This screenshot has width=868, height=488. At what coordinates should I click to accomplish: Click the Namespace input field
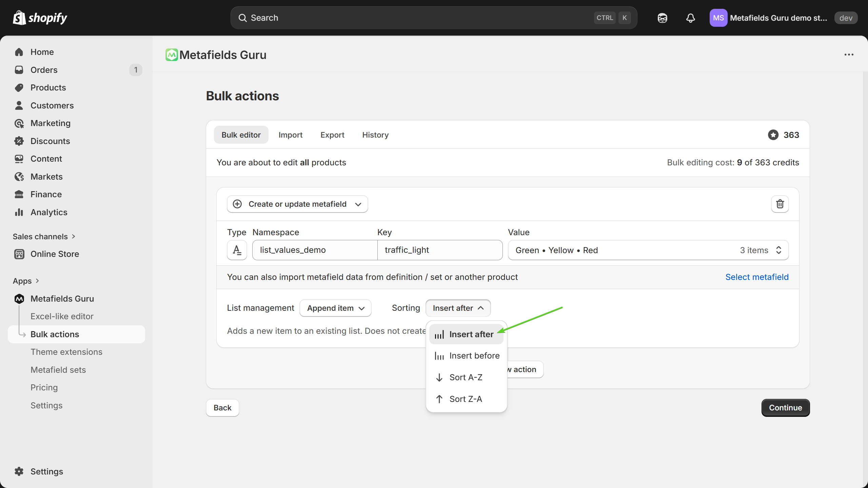tap(314, 250)
